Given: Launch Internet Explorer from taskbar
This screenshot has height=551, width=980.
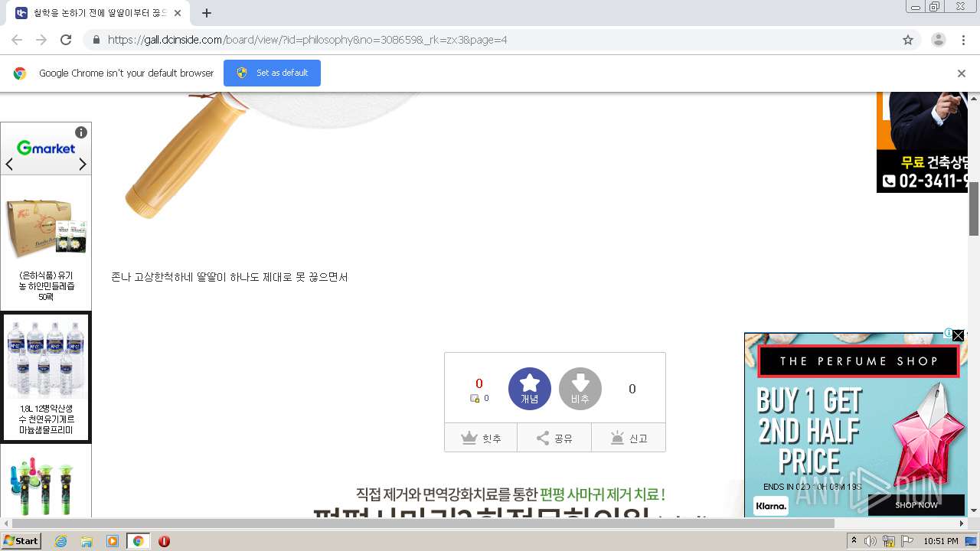Looking at the screenshot, I should click(x=60, y=541).
